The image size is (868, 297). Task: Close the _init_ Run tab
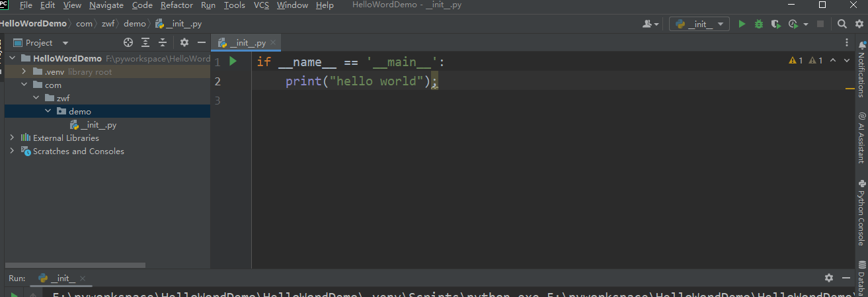pos(83,278)
